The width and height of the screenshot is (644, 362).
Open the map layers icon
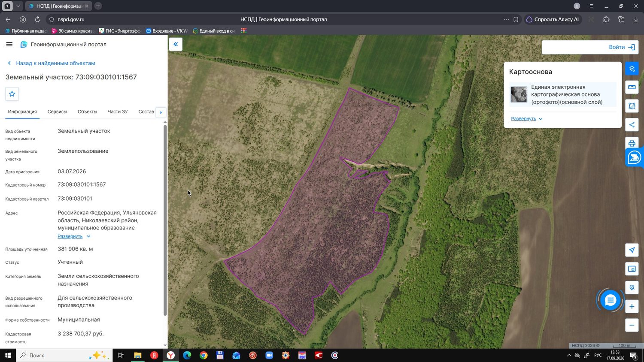click(632, 69)
